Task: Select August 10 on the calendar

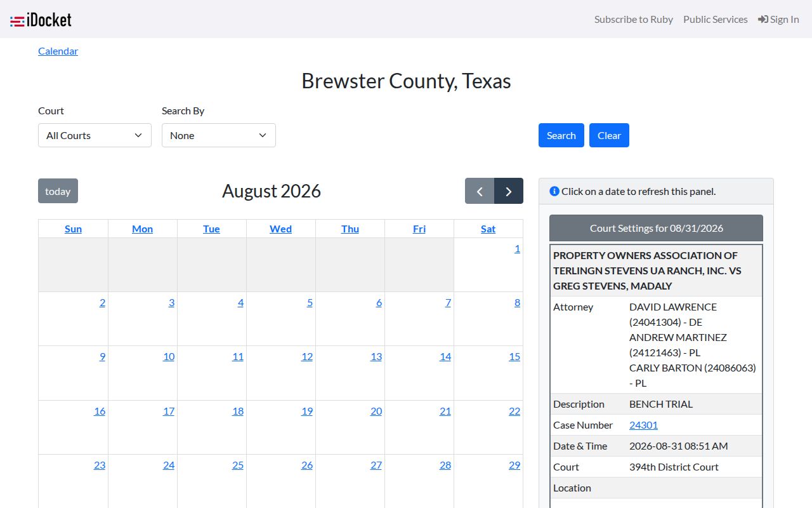Action: (x=169, y=356)
